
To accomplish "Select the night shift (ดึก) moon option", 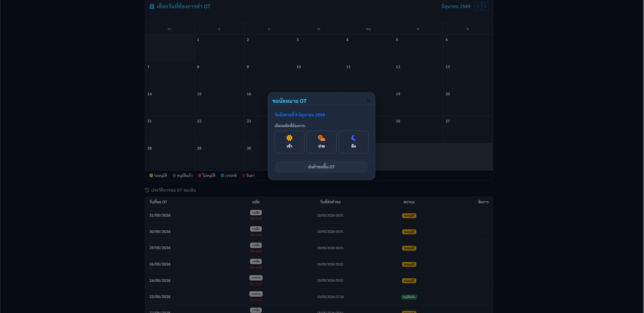I will (x=353, y=142).
